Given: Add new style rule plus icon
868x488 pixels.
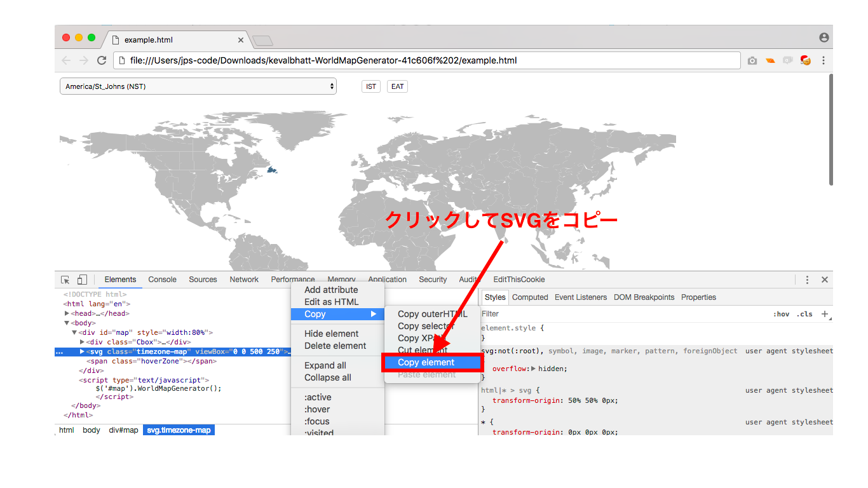Looking at the screenshot, I should pos(825,314).
